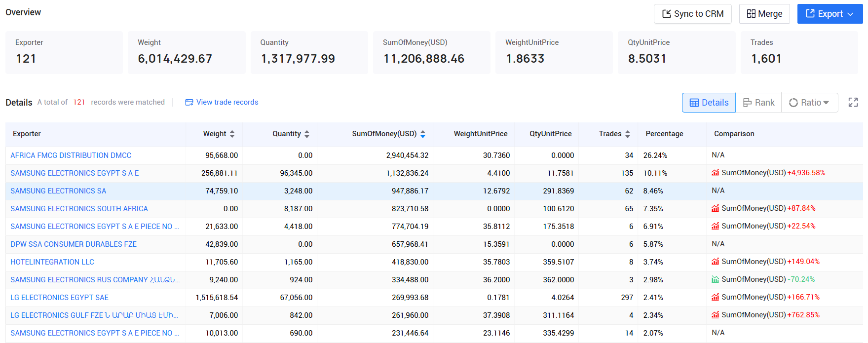Click the Exporter summary card showing 121

64,52
